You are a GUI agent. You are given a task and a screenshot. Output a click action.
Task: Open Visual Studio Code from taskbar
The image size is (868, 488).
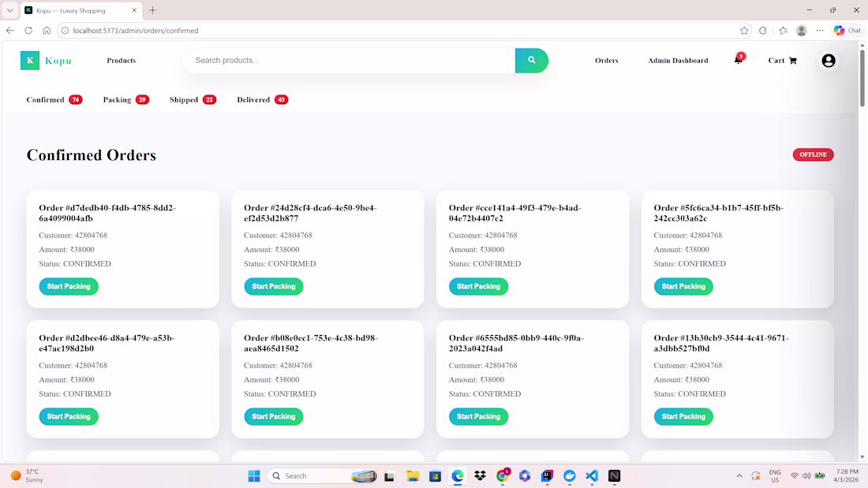pos(592,476)
